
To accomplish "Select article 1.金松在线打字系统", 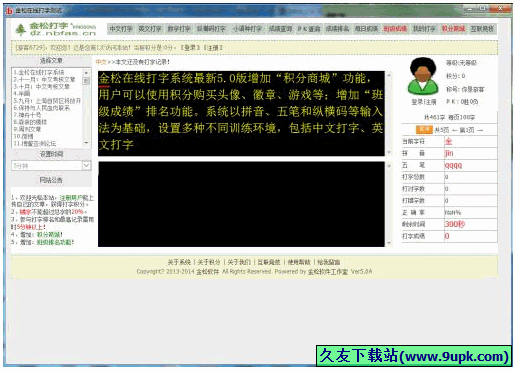I will point(39,72).
